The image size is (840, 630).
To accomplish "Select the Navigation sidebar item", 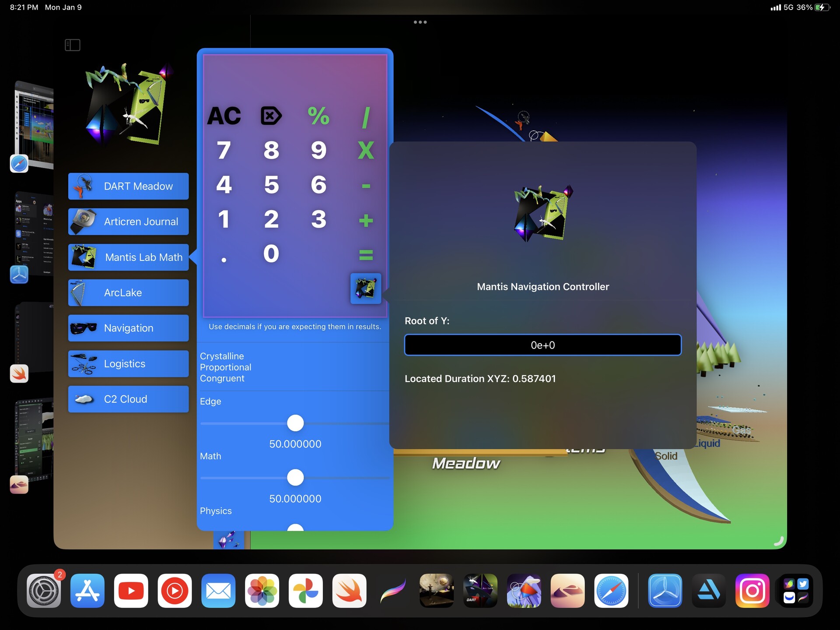I will click(x=128, y=328).
